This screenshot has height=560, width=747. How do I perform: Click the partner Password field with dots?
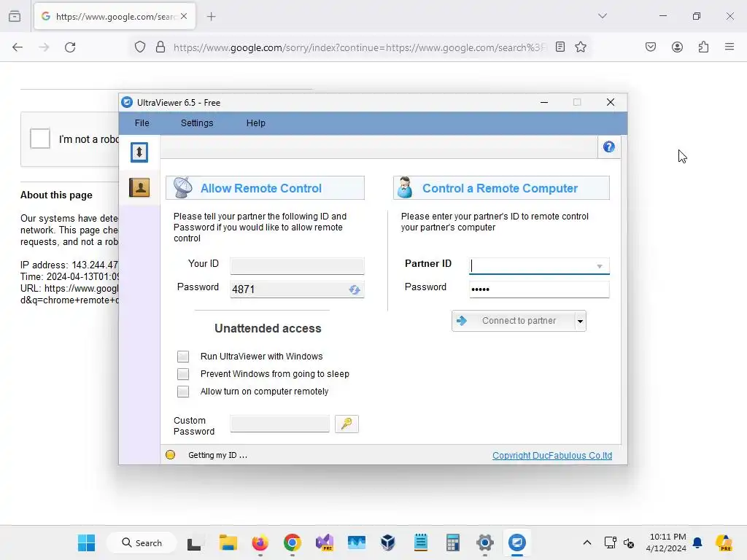(539, 289)
